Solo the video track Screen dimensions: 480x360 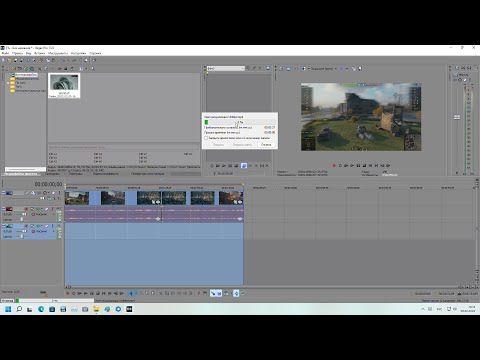point(59,193)
